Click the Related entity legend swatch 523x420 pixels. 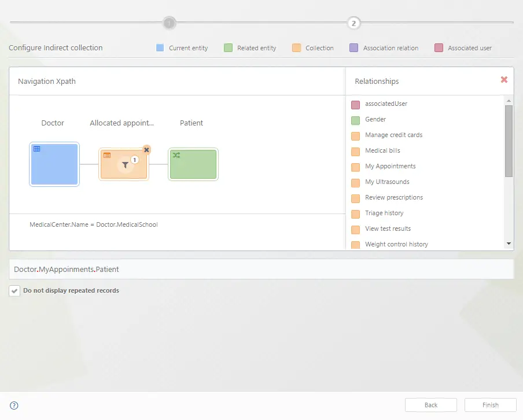pos(228,47)
